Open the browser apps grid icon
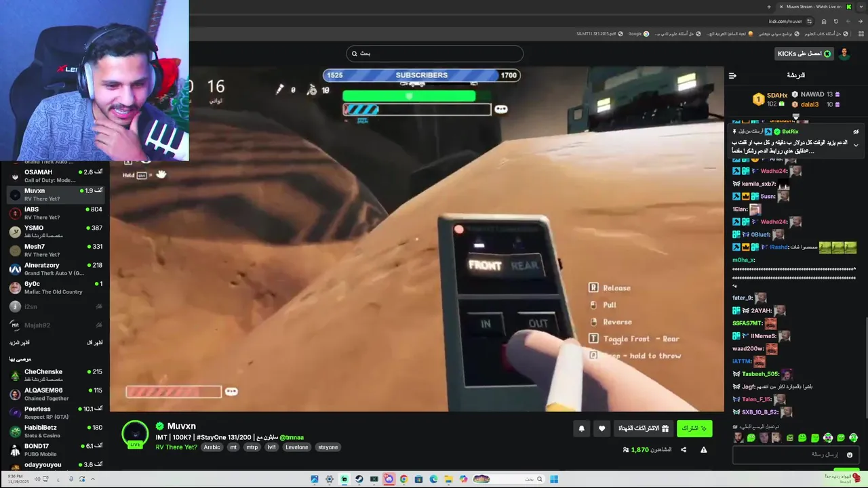868x488 pixels. 860,34
